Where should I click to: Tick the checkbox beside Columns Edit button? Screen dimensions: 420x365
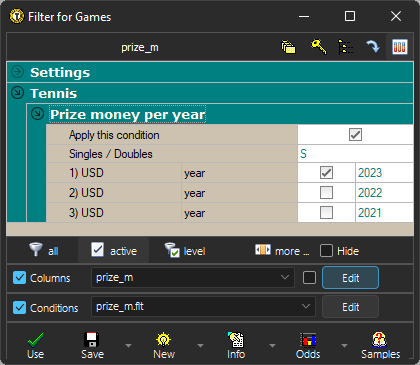click(x=310, y=277)
